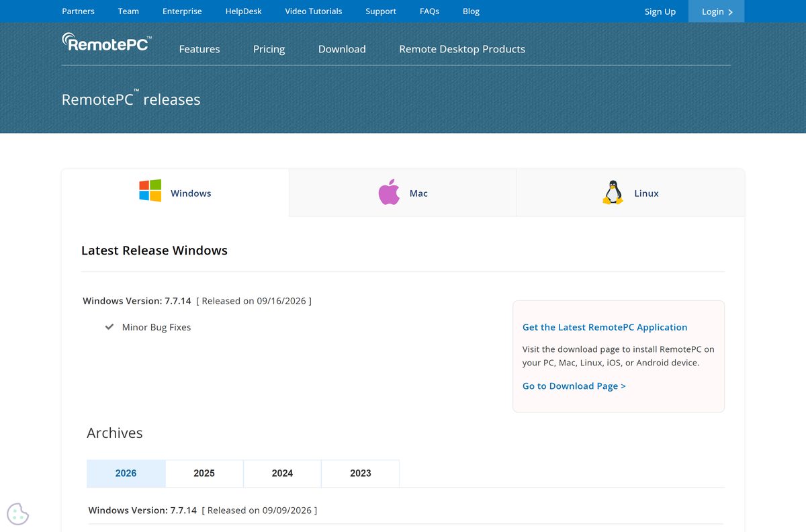Open Remote Desktop Products menu
806x532 pixels.
tap(462, 49)
